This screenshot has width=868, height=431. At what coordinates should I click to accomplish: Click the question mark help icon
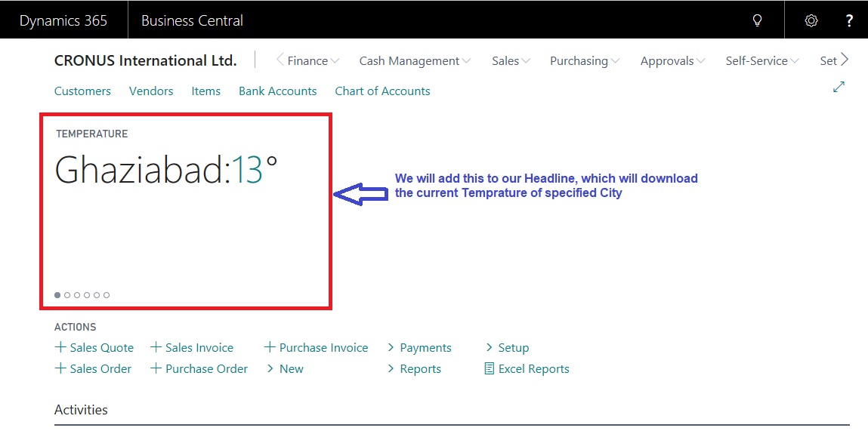(x=849, y=20)
